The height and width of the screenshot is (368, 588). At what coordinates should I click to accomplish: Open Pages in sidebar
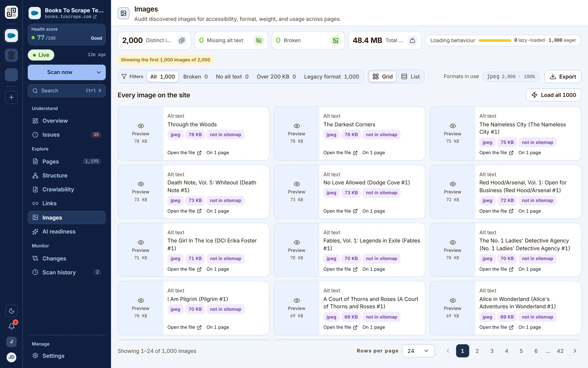(x=67, y=161)
